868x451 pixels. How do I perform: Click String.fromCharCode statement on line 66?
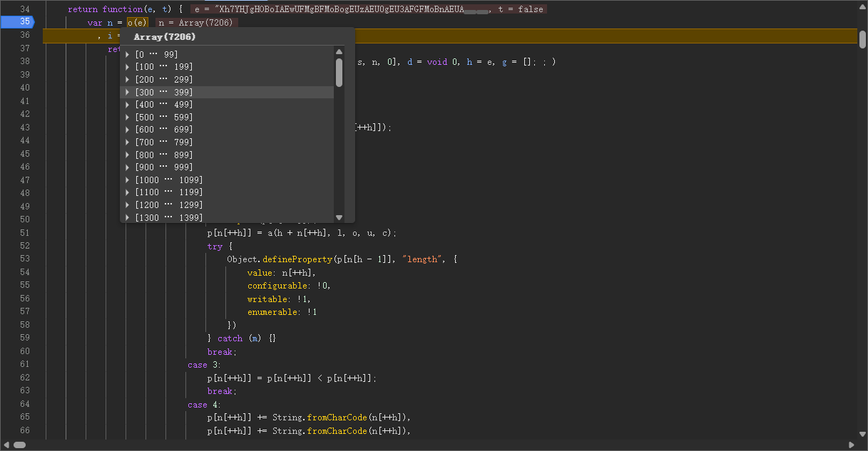tap(310, 431)
